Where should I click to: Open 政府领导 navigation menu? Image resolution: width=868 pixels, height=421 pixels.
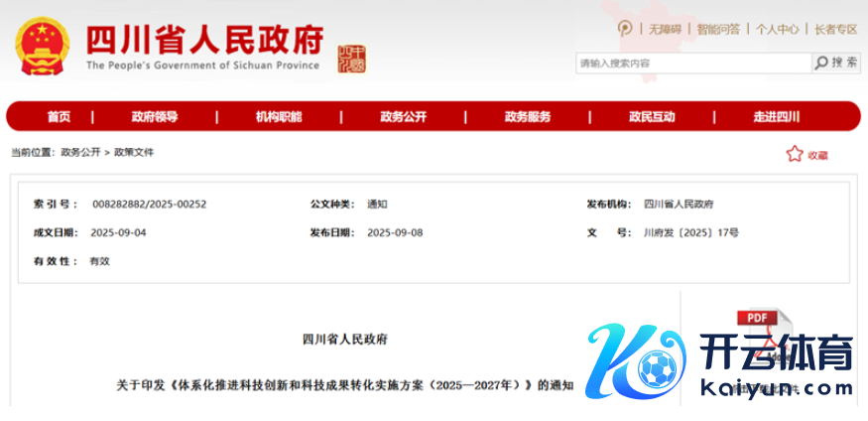[x=155, y=116]
